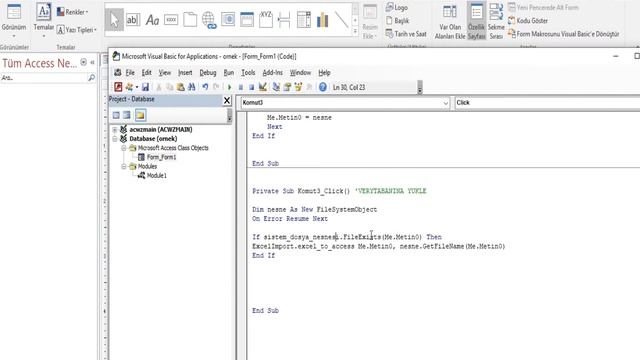The width and height of the screenshot is (640, 360).
Task: Open the Insert menu in VBA
Action: click(185, 73)
